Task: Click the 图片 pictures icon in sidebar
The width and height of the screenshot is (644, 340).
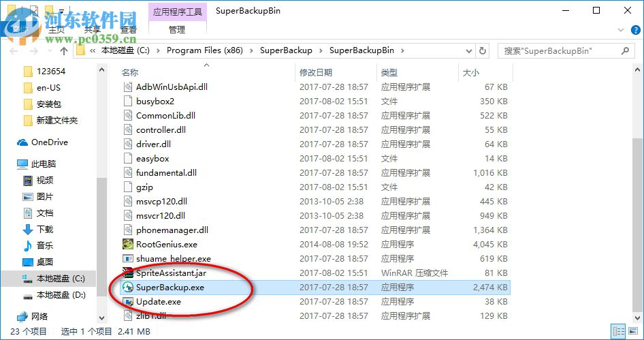Action: [x=27, y=196]
